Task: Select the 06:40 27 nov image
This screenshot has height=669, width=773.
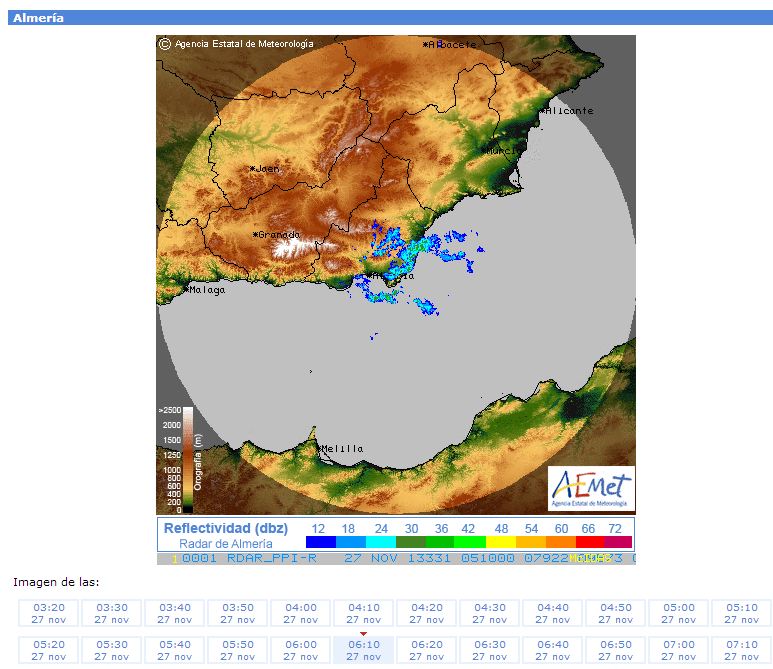Action: pos(553,650)
